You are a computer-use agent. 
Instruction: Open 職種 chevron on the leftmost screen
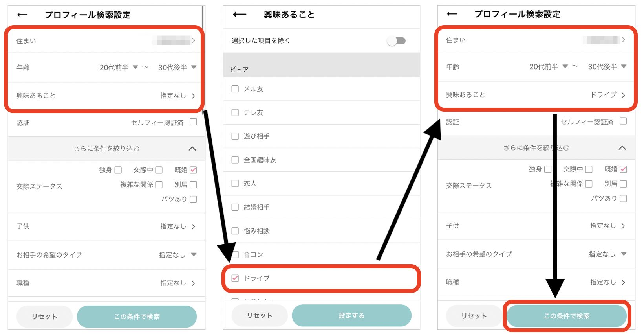[x=193, y=283]
